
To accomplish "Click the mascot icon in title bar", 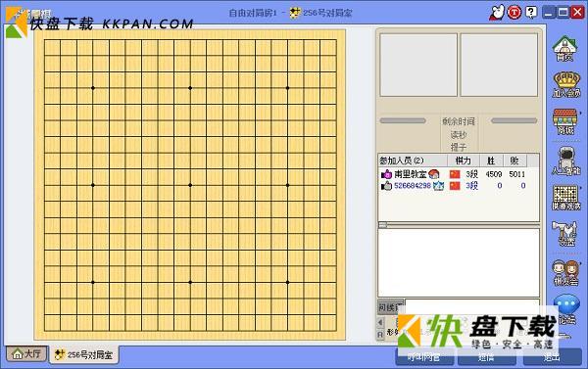I will click(x=497, y=13).
